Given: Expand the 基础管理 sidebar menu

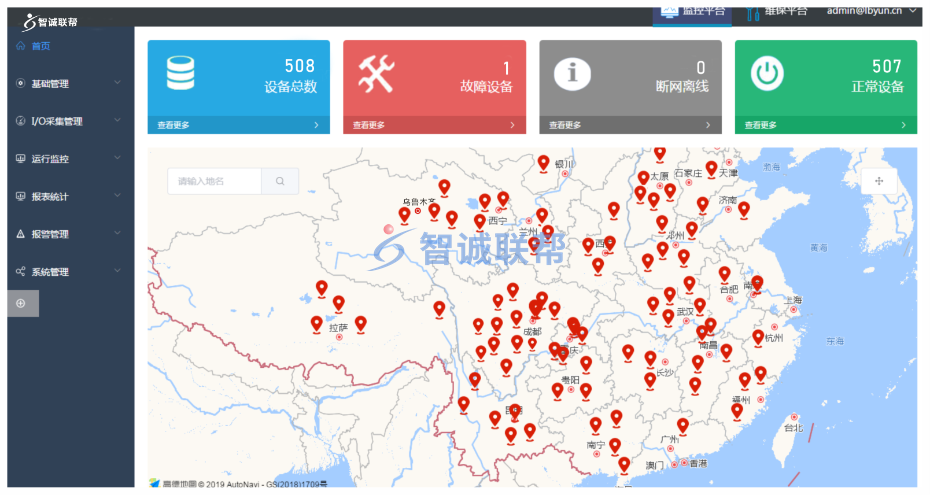Looking at the screenshot, I should click(68, 84).
